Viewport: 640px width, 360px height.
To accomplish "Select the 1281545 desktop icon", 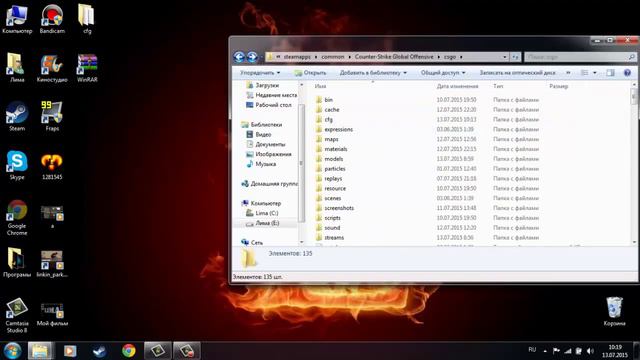I will point(52,165).
